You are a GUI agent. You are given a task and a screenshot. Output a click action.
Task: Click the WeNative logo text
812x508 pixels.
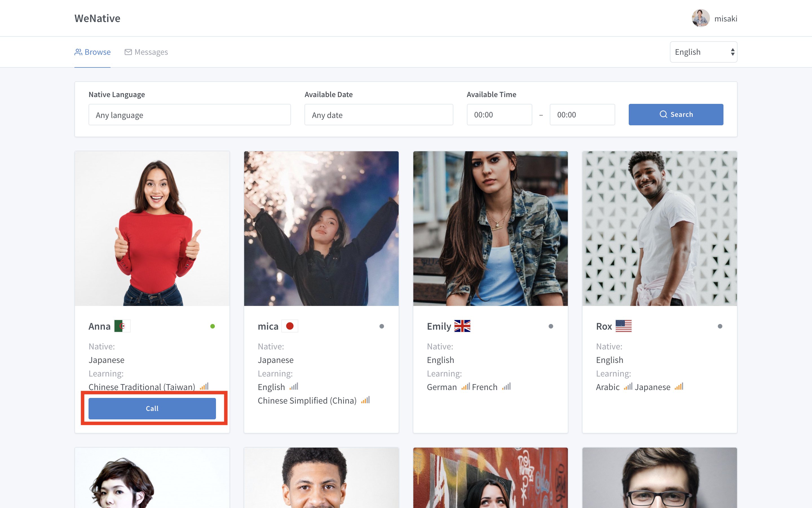pos(97,18)
